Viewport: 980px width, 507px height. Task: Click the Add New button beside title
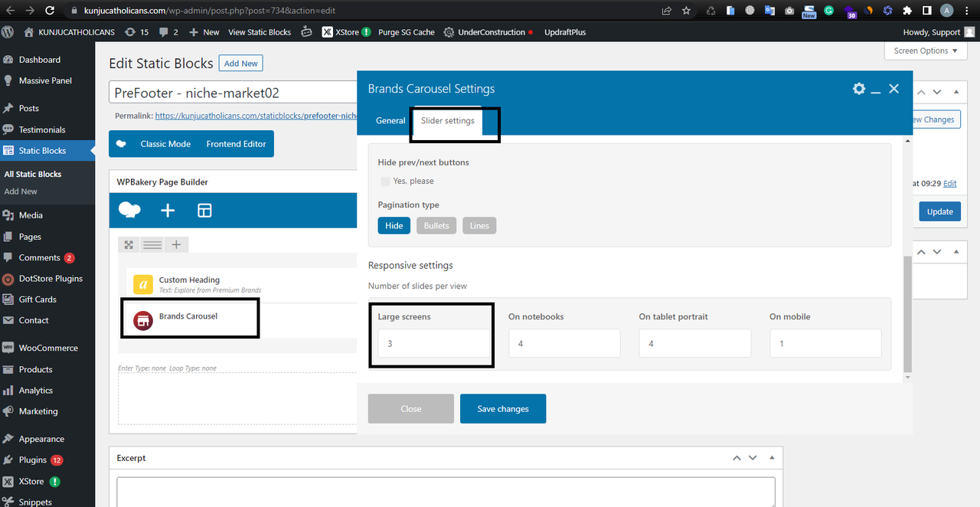[240, 64]
